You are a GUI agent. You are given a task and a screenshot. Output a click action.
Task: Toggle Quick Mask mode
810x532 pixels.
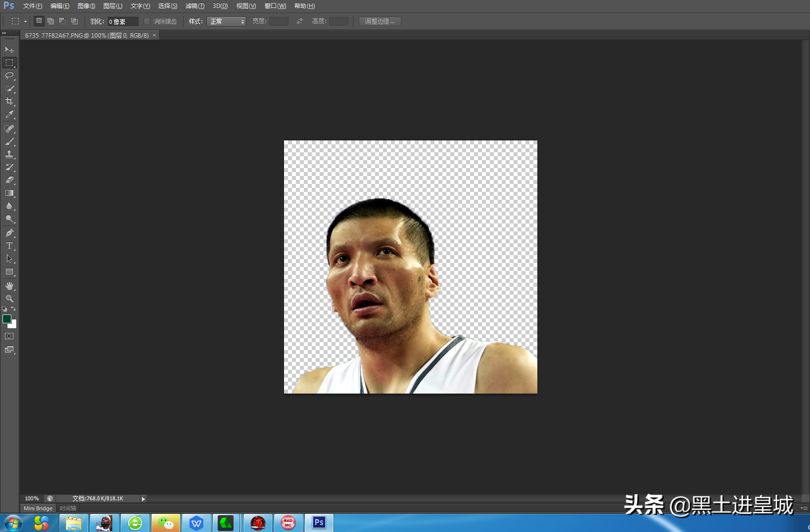tap(9, 336)
